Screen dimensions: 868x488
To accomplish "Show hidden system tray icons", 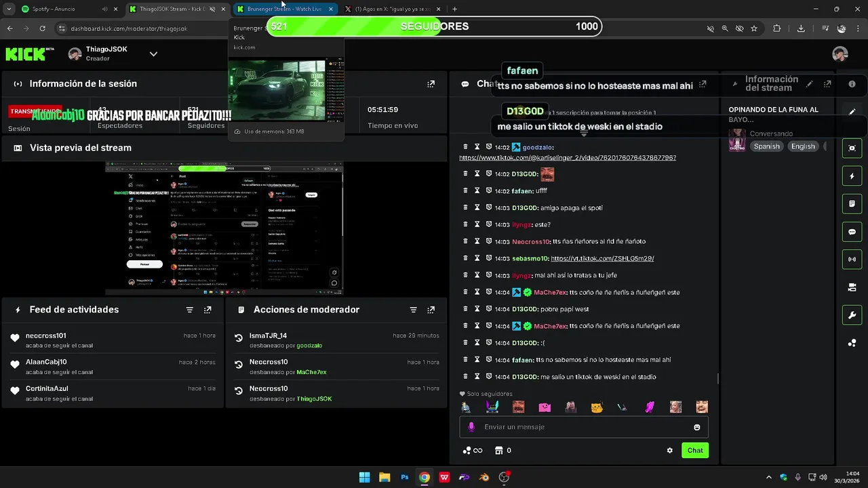I will [768, 477].
